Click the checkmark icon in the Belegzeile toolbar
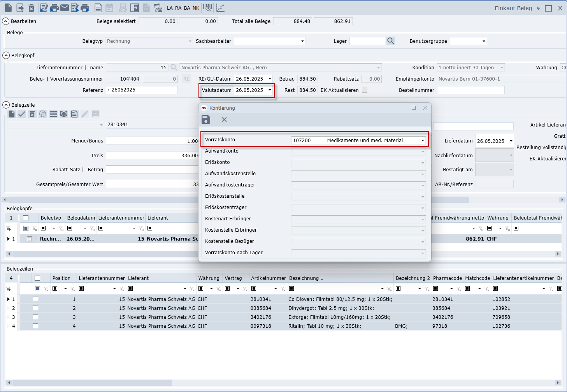 pyautogui.click(x=22, y=114)
